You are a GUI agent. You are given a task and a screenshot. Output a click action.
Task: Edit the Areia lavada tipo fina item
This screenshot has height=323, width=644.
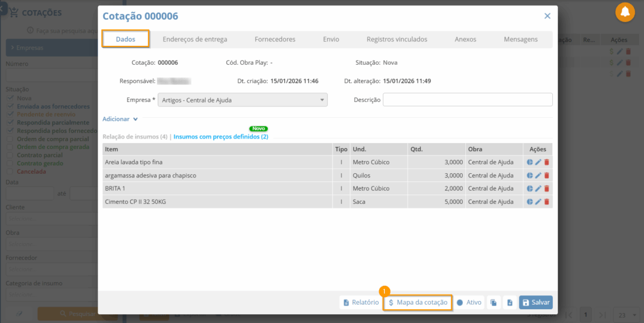[x=538, y=162]
